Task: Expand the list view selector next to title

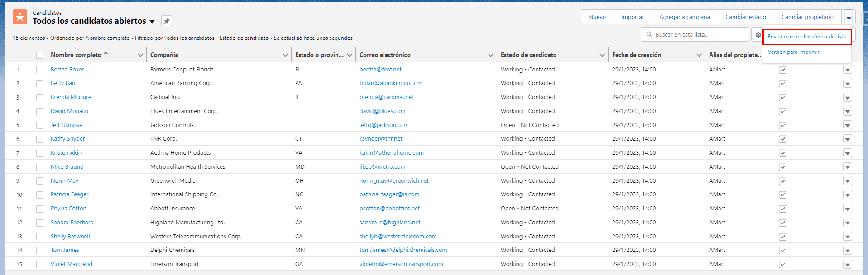Action: pos(152,21)
